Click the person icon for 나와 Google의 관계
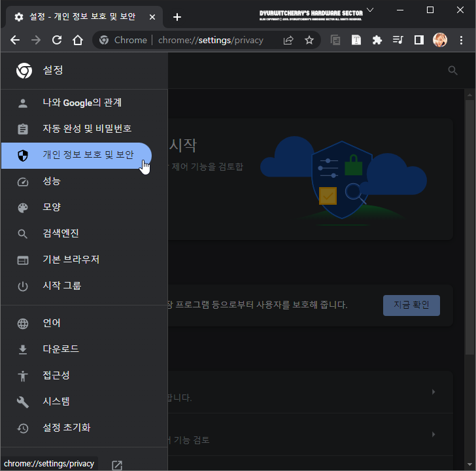Image resolution: width=476 pixels, height=471 pixels. (x=23, y=103)
